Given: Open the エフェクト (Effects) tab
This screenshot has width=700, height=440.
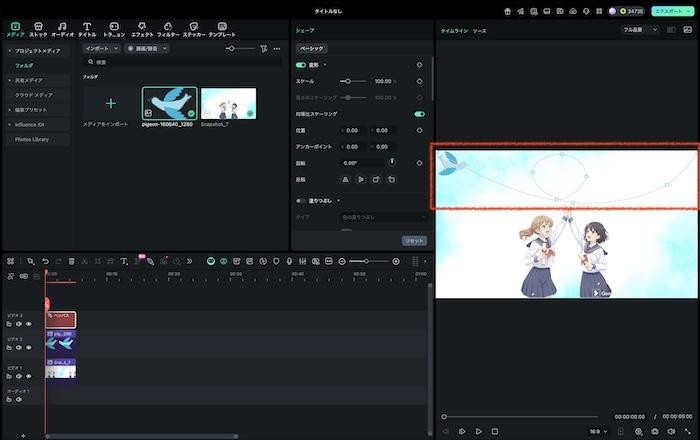Looking at the screenshot, I should (142, 27).
